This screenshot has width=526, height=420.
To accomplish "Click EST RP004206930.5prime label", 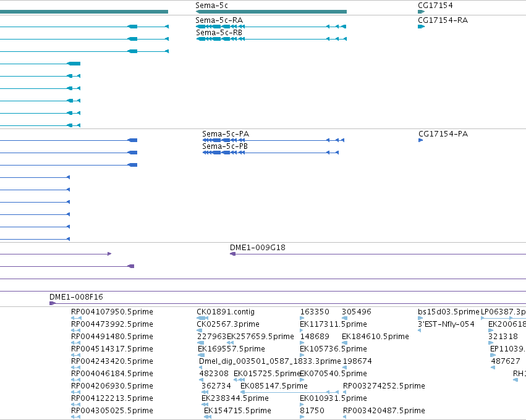I will (x=112, y=386).
